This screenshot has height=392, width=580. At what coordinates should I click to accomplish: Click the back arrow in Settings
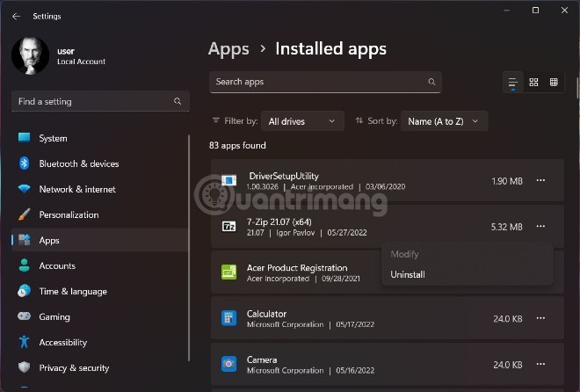click(x=16, y=16)
